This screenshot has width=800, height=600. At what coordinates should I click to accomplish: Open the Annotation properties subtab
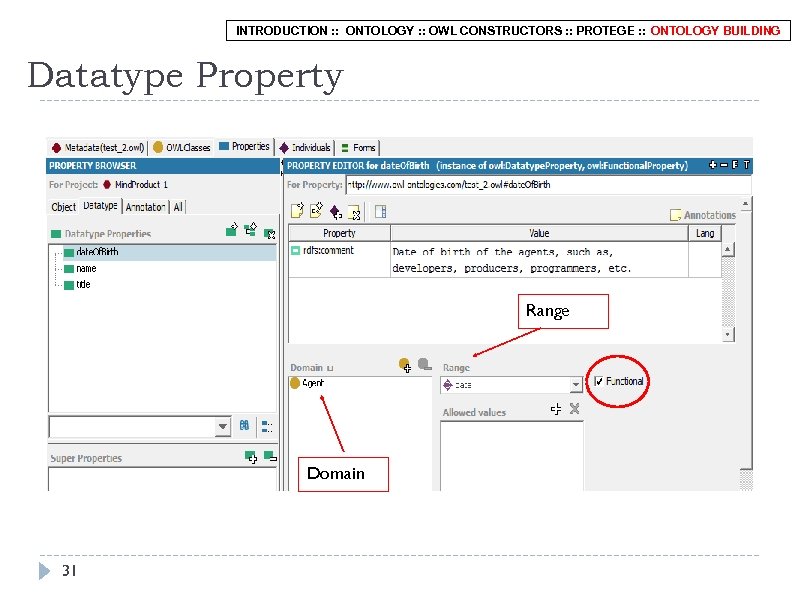(145, 207)
